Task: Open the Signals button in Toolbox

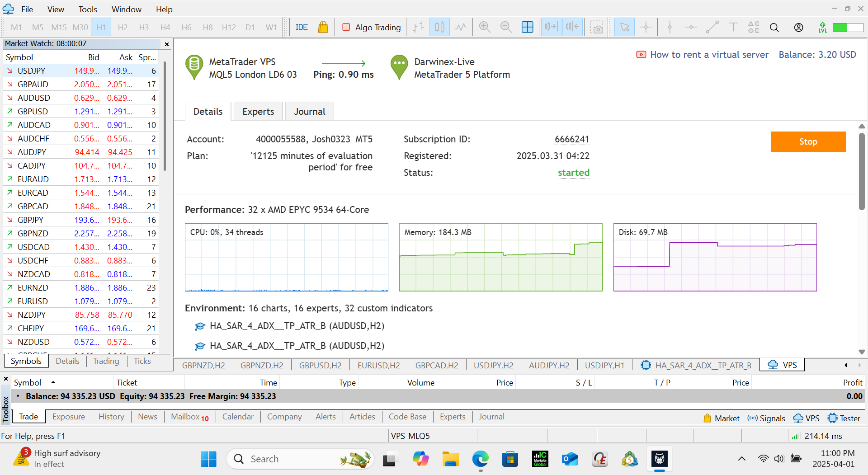Action: click(766, 419)
